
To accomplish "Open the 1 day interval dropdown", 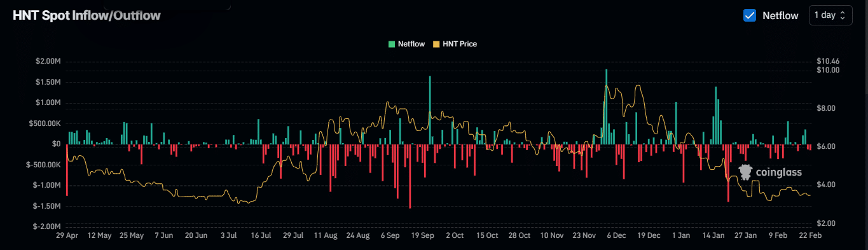I will 830,15.
